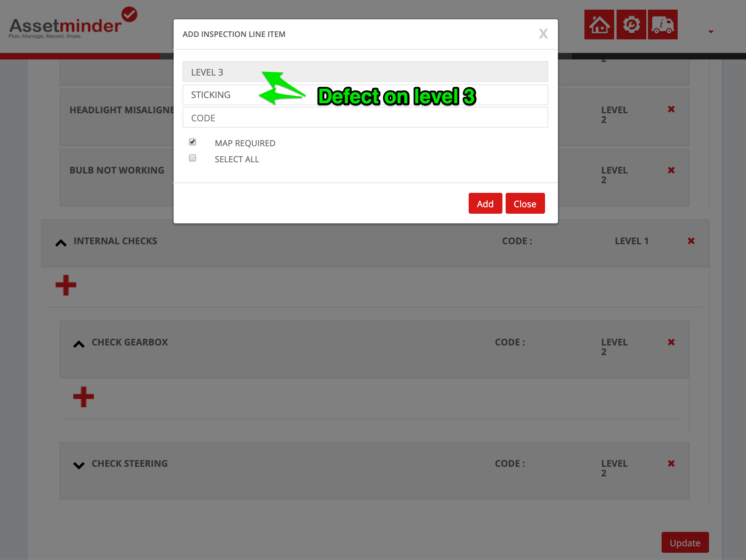The image size is (746, 560).
Task: Click the CHECK GEARBOX title
Action: 130,342
